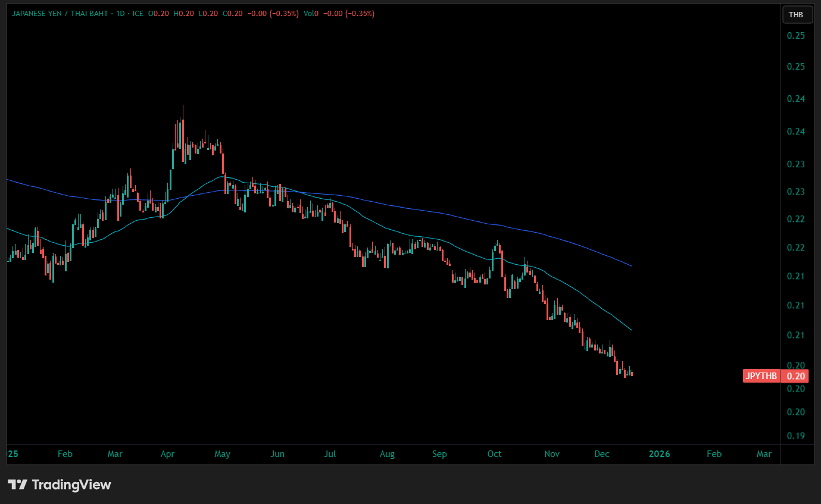Click the Aug label on time axis

coord(387,454)
